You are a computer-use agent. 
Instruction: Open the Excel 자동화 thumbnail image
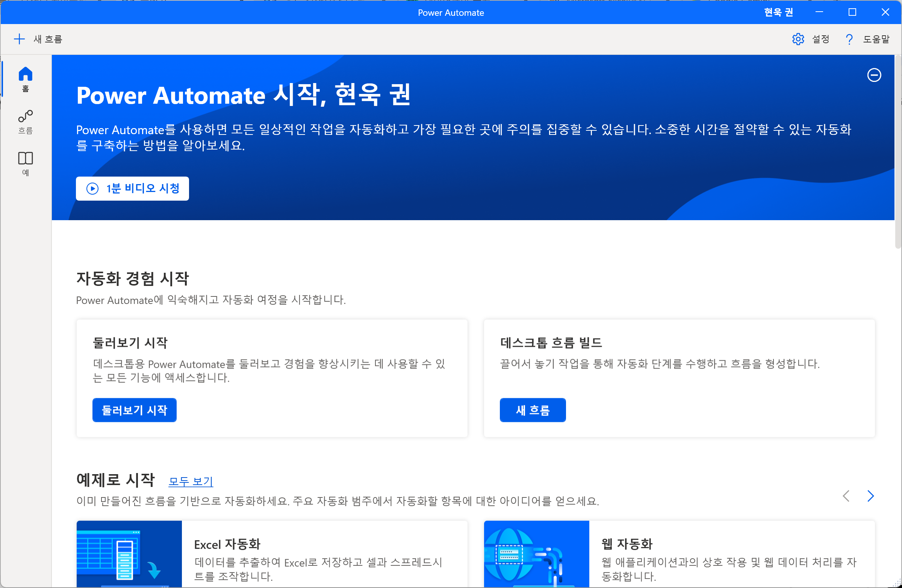pos(129,554)
